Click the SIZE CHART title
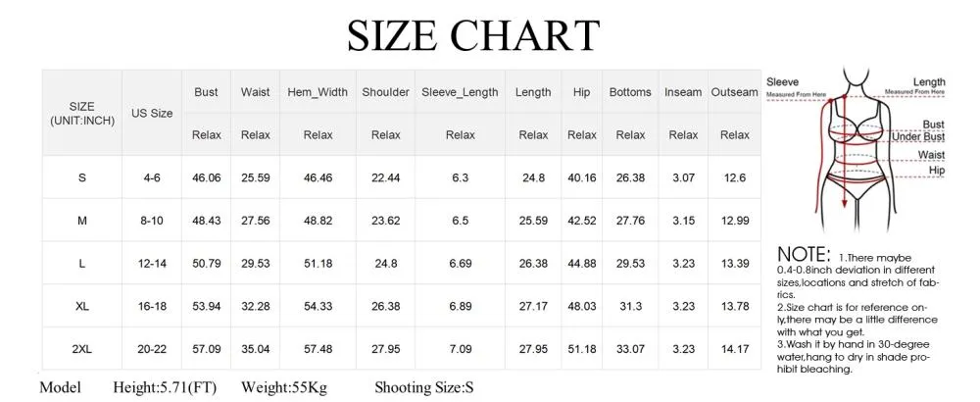Image resolution: width=980 pixels, height=402 pixels. 473,35
